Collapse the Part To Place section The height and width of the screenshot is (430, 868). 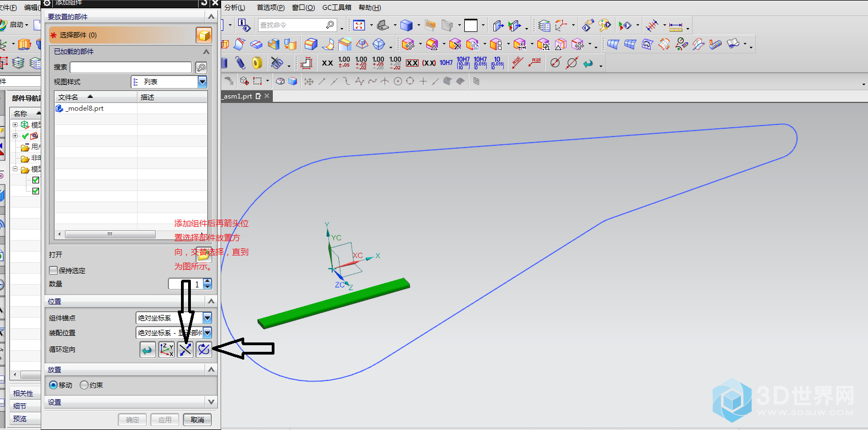coord(211,17)
